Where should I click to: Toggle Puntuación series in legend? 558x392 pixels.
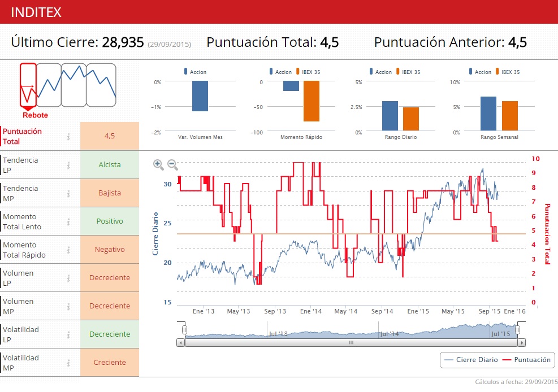526,360
